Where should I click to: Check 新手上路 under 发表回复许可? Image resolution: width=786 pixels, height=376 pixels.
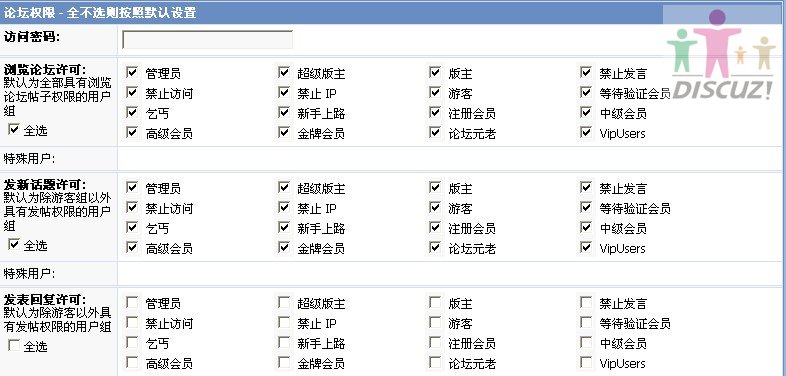click(284, 342)
